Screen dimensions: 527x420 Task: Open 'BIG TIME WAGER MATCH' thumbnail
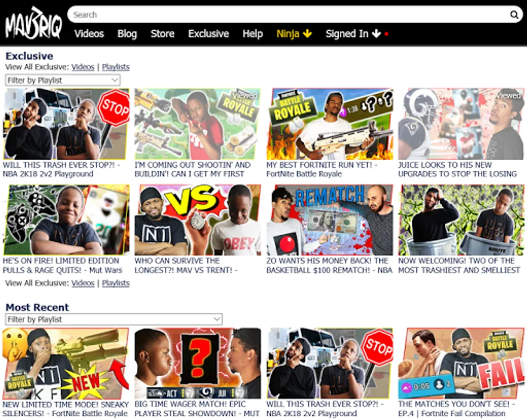click(x=197, y=363)
